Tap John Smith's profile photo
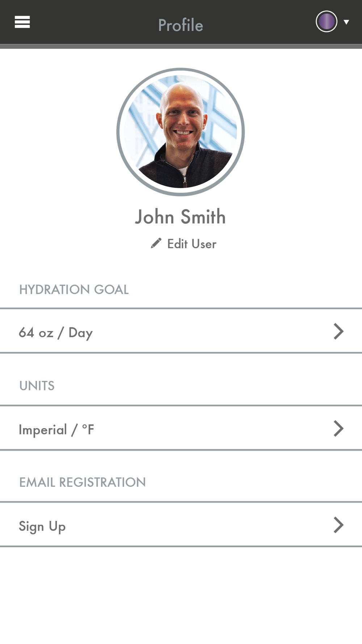Image resolution: width=362 pixels, height=644 pixels. pyautogui.click(x=181, y=132)
